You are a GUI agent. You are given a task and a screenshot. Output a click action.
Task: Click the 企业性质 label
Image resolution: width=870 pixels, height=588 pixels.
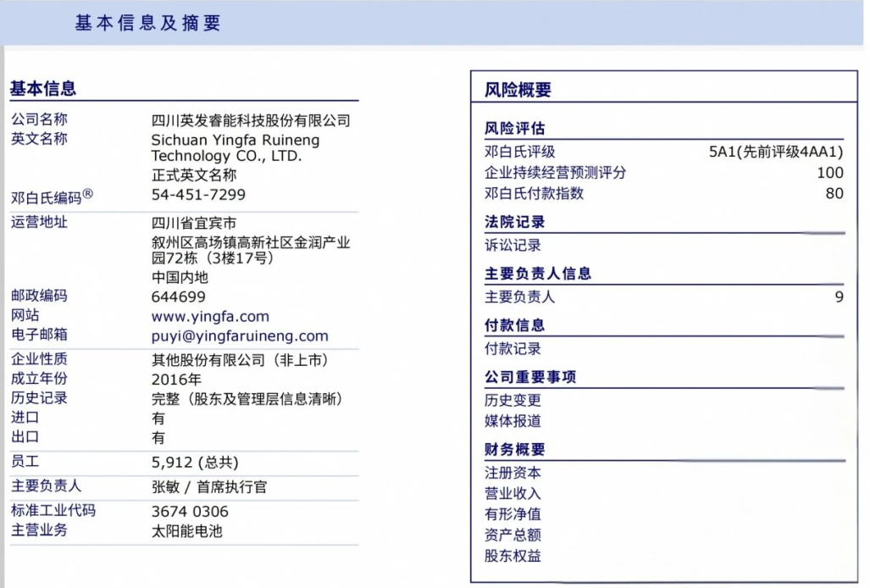40,359
